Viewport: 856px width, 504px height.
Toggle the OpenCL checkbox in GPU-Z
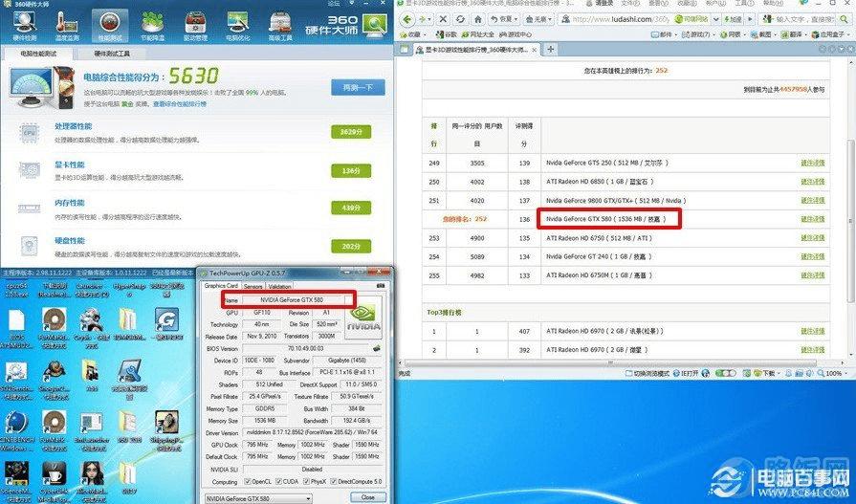pyautogui.click(x=248, y=482)
